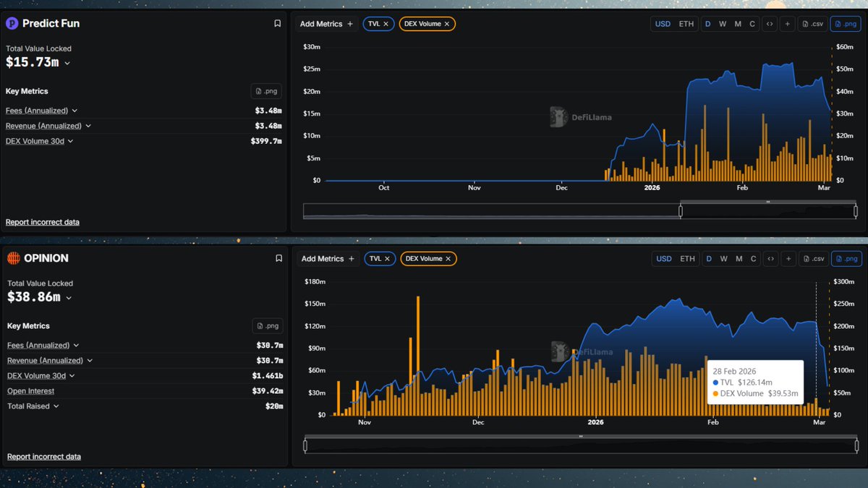Select weekly (W) interval in OPINION chart
The width and height of the screenshot is (868, 488).
pos(724,258)
